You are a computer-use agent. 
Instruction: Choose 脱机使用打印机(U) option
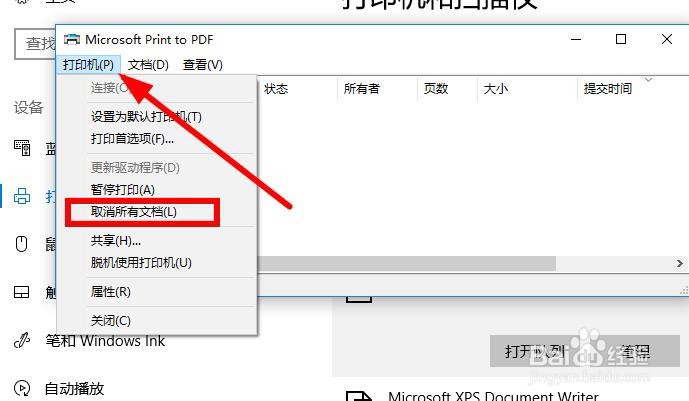[141, 263]
